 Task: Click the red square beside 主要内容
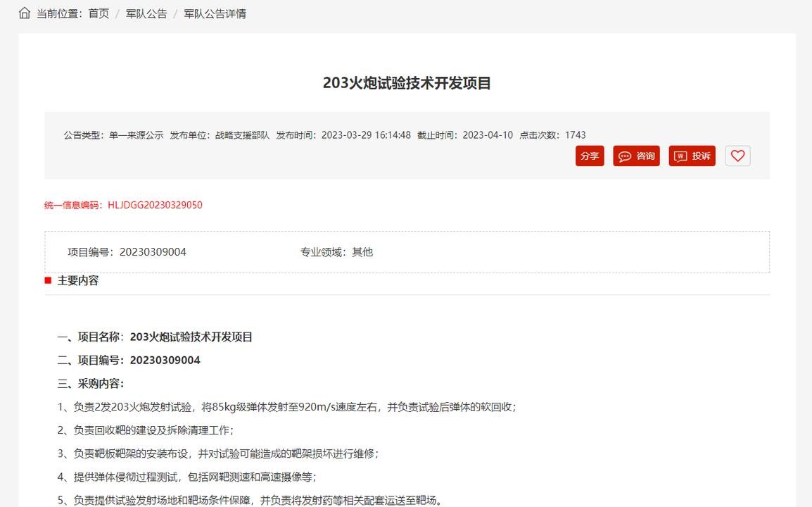pos(48,280)
